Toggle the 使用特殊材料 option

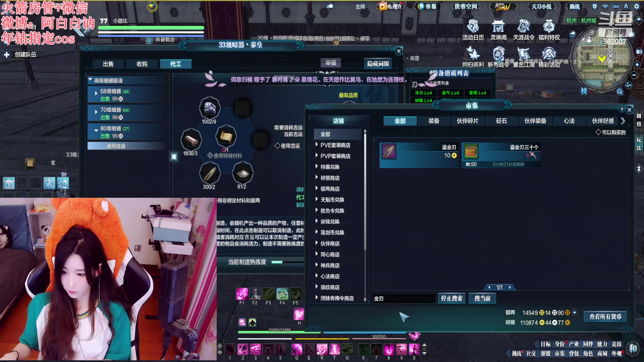[210, 156]
